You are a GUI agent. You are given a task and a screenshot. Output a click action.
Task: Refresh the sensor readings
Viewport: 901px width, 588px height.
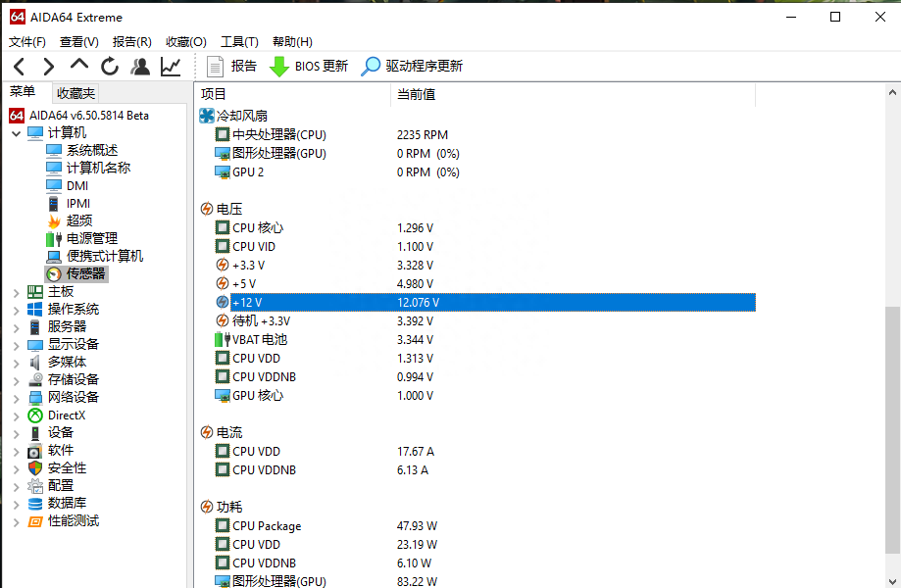(x=109, y=67)
